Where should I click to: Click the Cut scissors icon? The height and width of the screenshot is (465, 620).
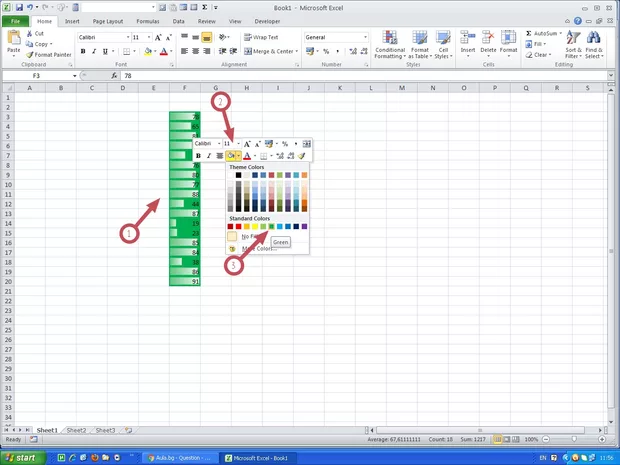point(29,34)
